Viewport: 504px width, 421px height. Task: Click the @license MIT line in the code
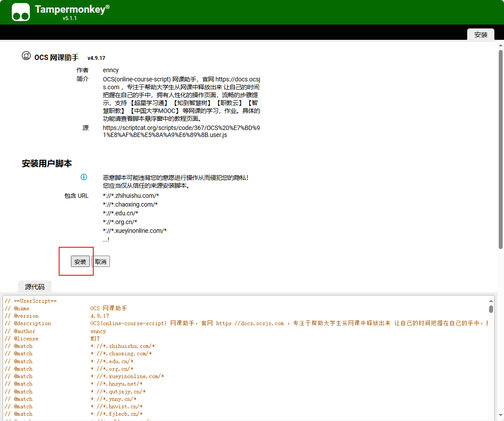pos(52,338)
